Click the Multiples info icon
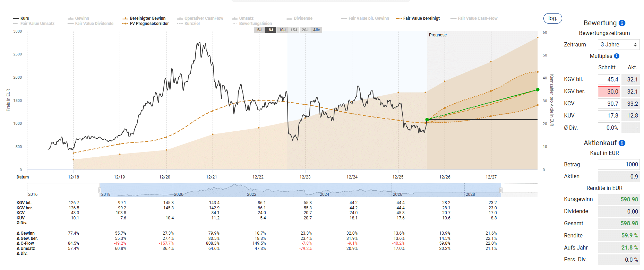Image resolution: width=644 pixels, height=270 pixels. coord(617,56)
